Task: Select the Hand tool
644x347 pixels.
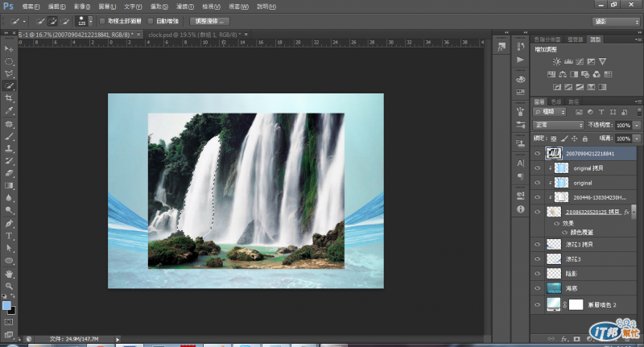Action: pyautogui.click(x=10, y=274)
